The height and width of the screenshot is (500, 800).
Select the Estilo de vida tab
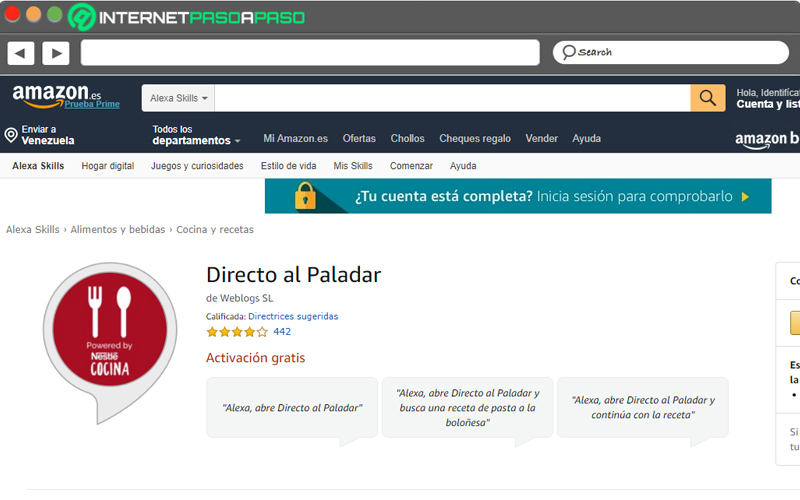(x=289, y=166)
